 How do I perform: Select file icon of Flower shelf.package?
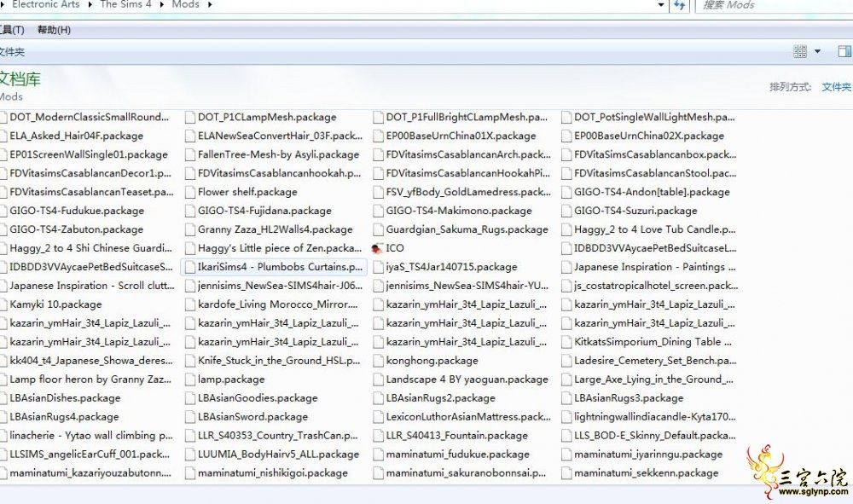[190, 193]
